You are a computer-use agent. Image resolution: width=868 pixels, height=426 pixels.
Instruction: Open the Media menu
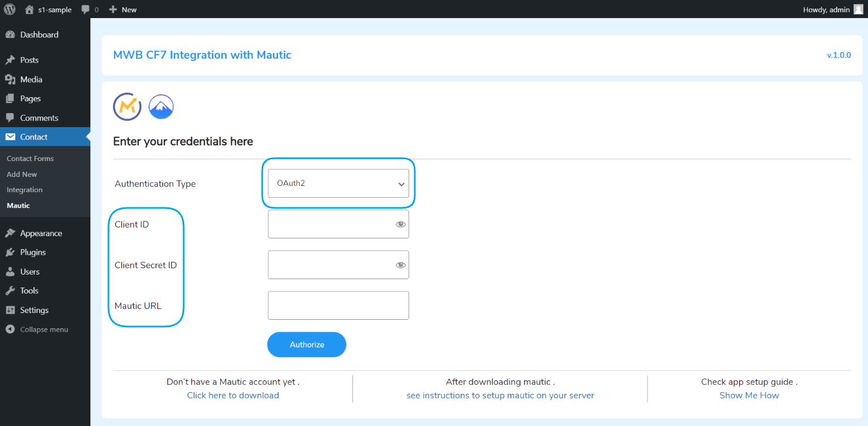pyautogui.click(x=45, y=79)
